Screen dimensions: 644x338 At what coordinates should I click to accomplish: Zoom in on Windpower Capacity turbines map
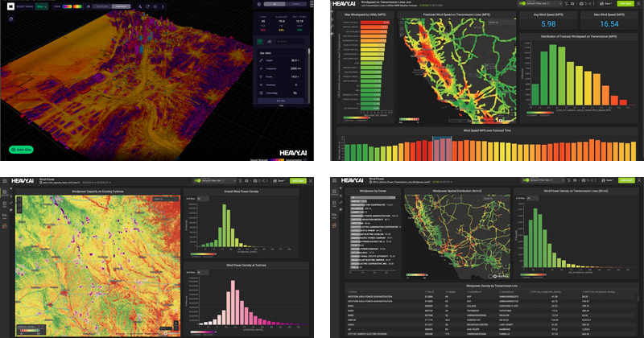click(175, 323)
